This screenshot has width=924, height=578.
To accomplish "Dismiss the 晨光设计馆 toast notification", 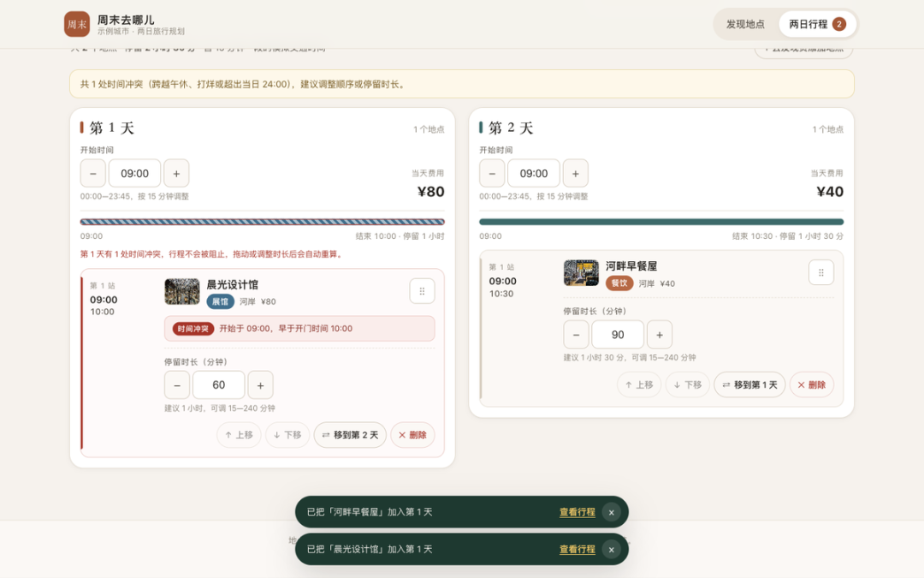I will (x=611, y=550).
